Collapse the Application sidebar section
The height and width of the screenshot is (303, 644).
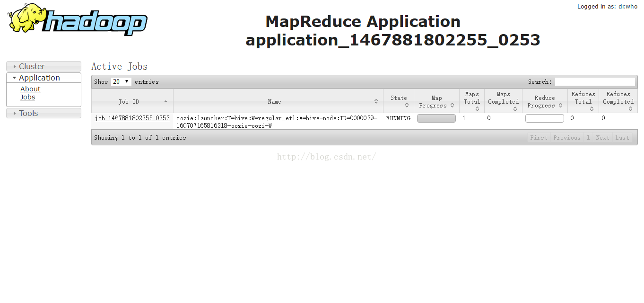[44, 78]
